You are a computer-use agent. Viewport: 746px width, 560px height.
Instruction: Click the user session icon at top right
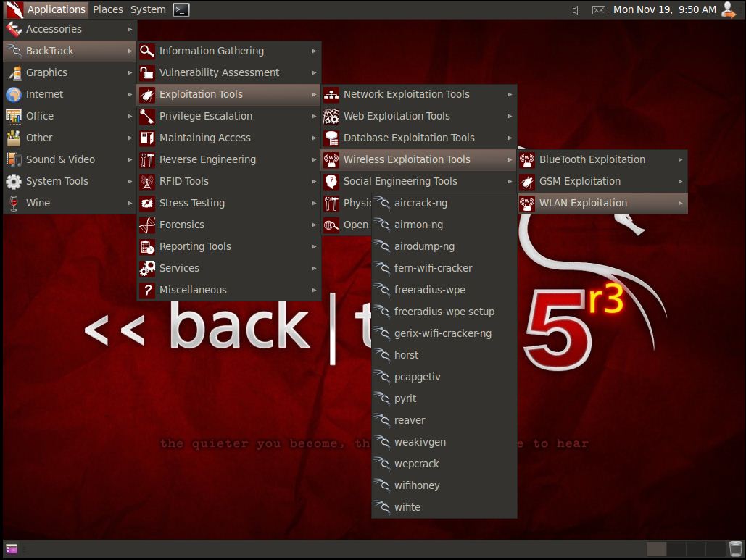coord(729,9)
